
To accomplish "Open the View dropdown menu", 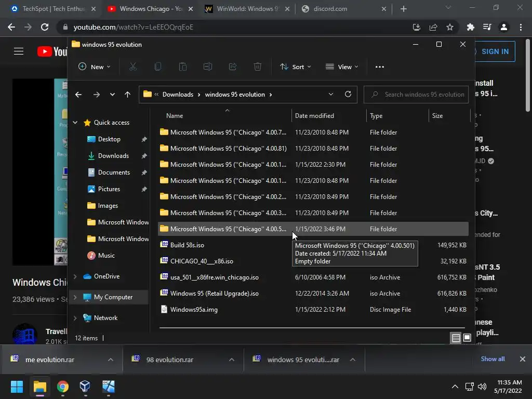I will click(x=342, y=67).
